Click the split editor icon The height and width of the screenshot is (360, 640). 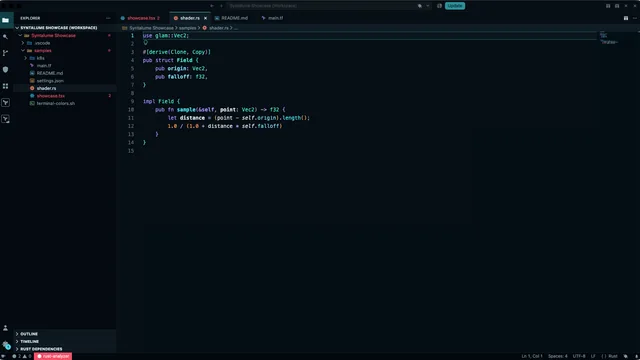(x=626, y=18)
